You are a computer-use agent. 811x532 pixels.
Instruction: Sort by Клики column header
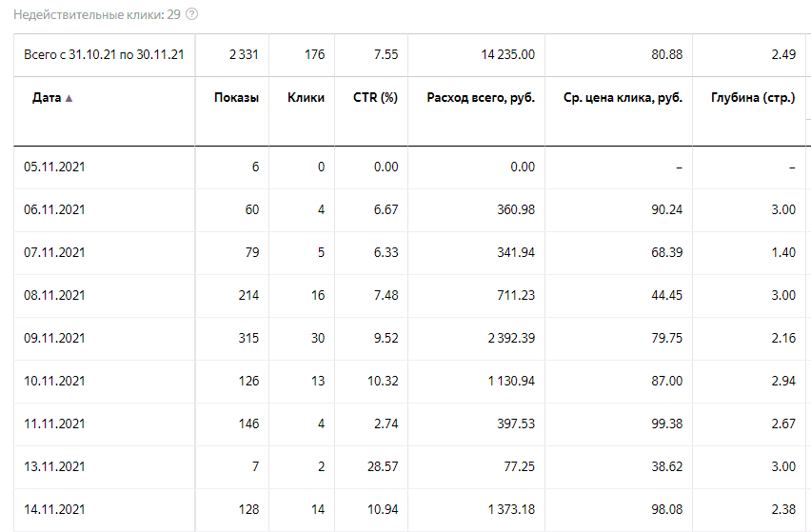[306, 98]
